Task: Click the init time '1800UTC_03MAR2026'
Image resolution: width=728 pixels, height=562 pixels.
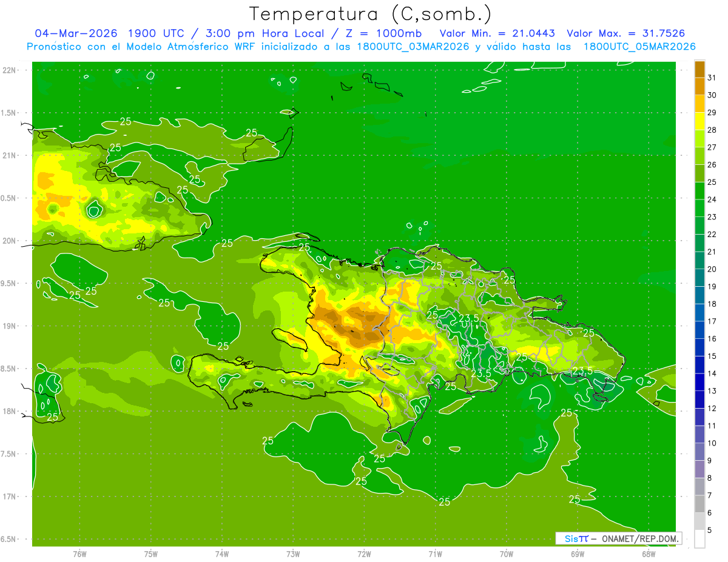Action: pos(413,47)
